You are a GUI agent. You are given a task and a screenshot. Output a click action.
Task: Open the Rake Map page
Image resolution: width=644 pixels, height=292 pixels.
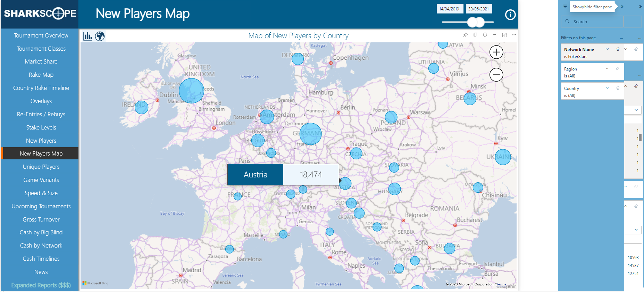point(41,75)
